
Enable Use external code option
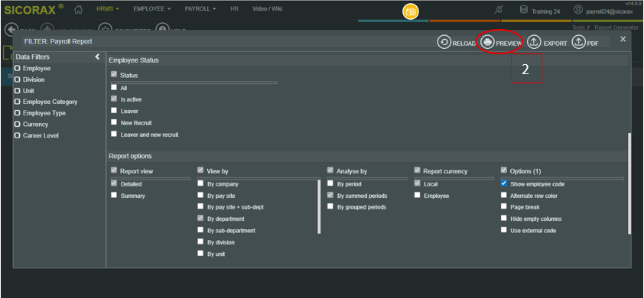click(503, 230)
